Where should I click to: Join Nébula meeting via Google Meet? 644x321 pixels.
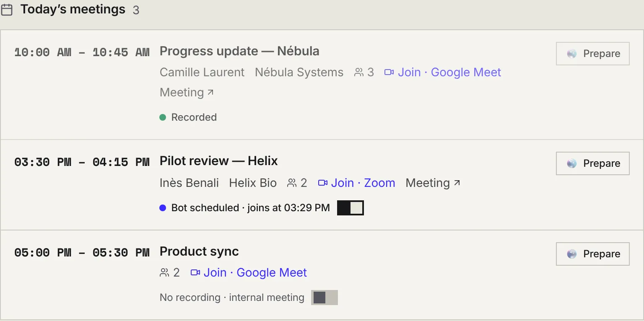point(443,72)
